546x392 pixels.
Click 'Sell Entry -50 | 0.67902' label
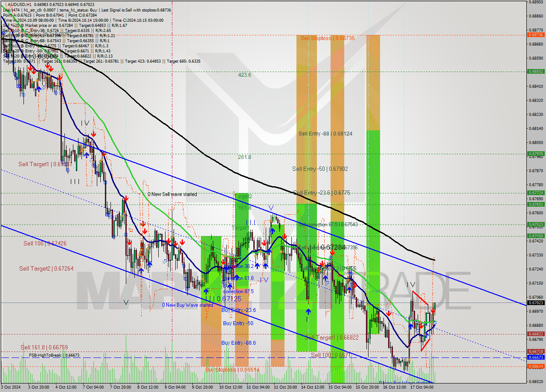[320, 169]
